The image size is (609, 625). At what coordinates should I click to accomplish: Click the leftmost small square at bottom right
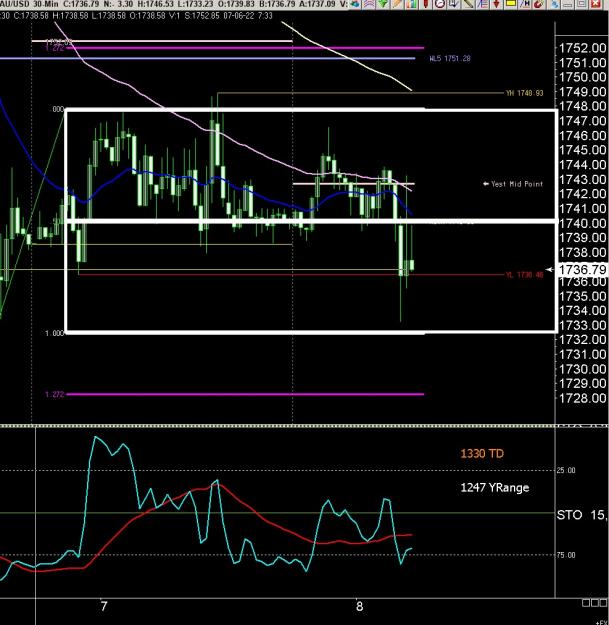585,603
